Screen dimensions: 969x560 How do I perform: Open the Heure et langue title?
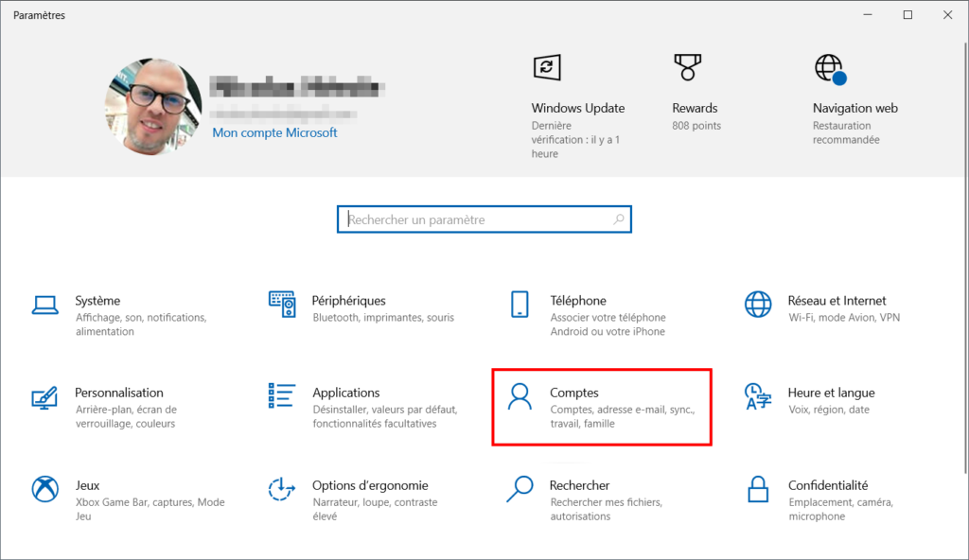pos(831,393)
